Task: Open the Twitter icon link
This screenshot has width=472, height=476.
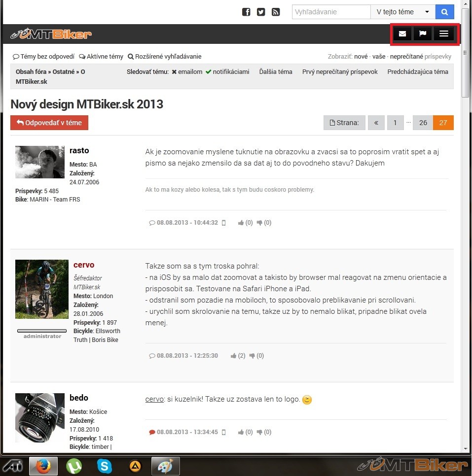Action: pyautogui.click(x=261, y=12)
